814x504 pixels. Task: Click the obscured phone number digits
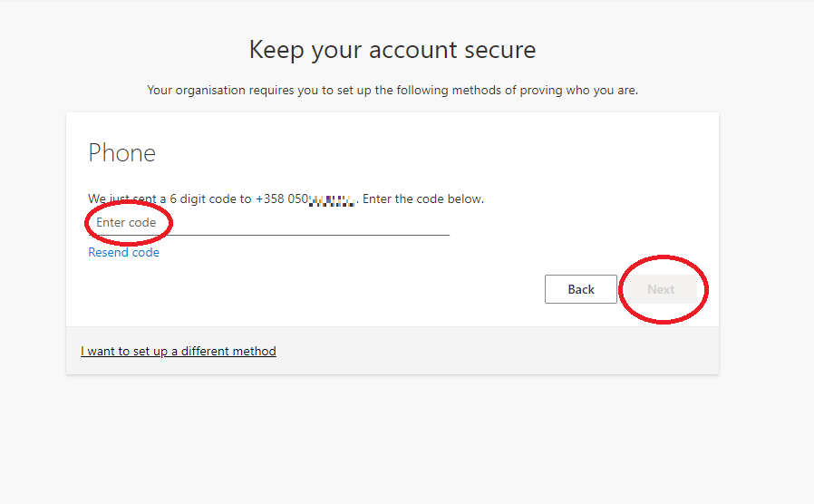333,199
